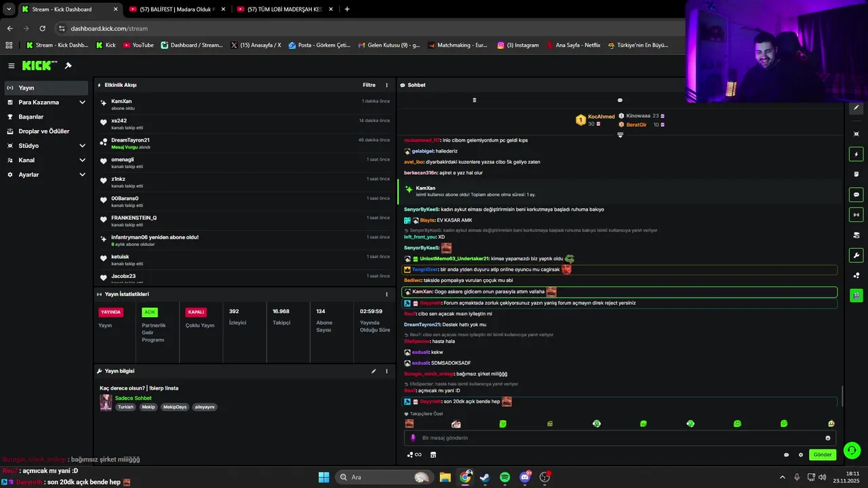Open the green headset support button
Viewport: 868px width, 488px height.
tap(852, 450)
